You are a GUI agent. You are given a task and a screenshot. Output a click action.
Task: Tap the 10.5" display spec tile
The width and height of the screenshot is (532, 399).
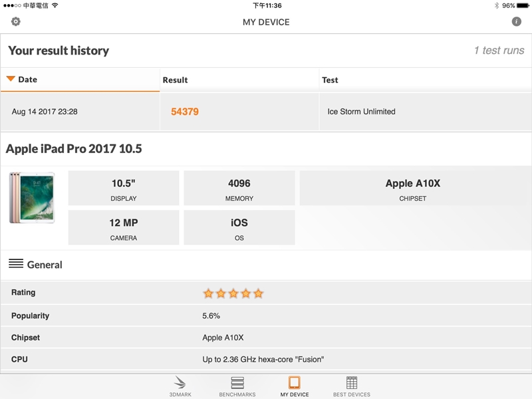pos(124,188)
